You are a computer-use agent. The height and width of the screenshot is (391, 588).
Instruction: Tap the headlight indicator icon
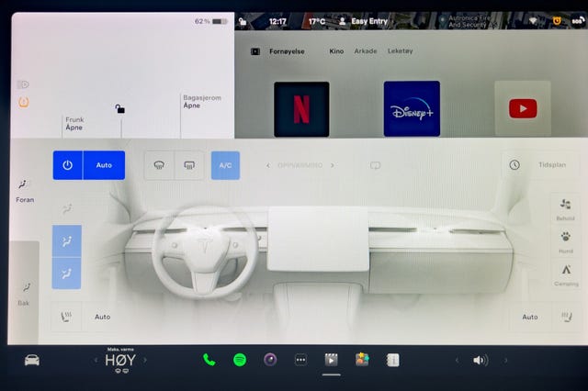click(x=23, y=84)
